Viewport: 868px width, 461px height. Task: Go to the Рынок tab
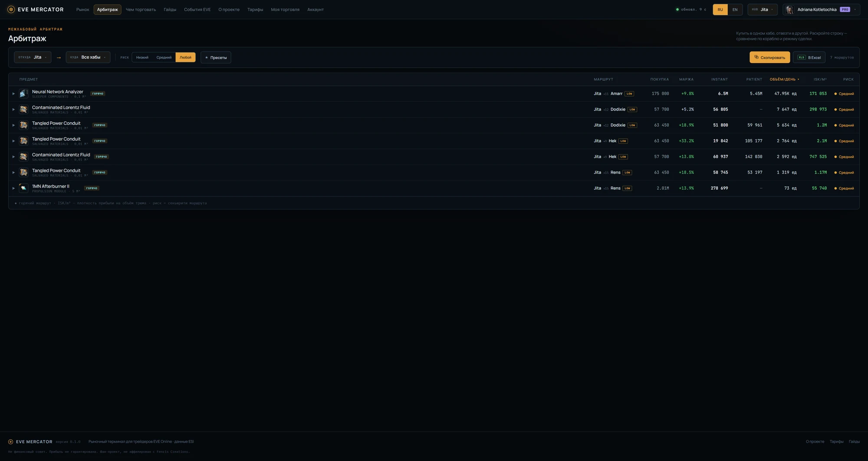[82, 10]
